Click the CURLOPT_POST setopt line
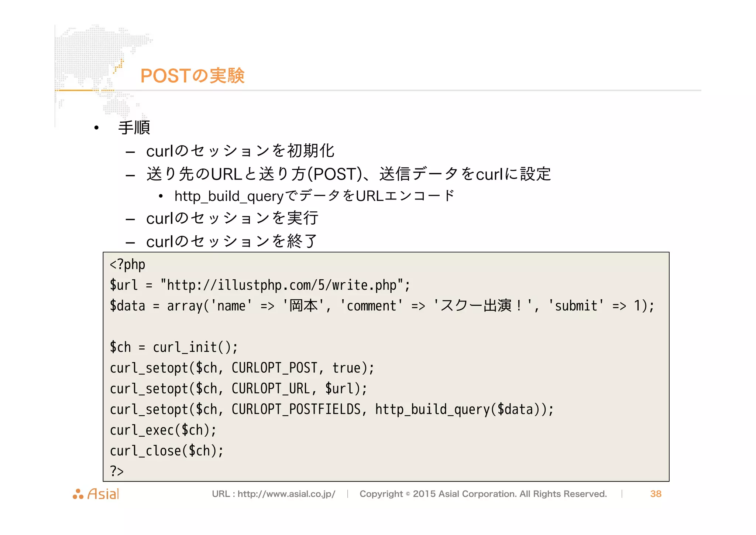This screenshot has width=756, height=535. pyautogui.click(x=242, y=368)
